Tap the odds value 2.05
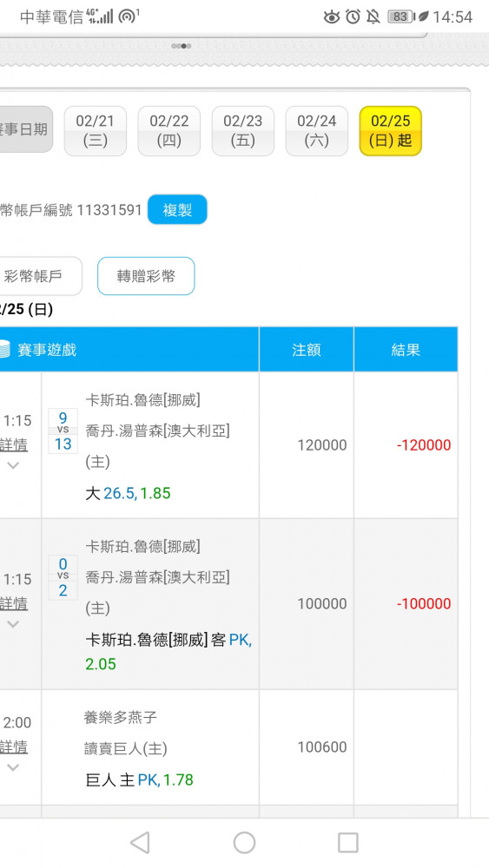Screen dimensions: 489x868 click(101, 664)
